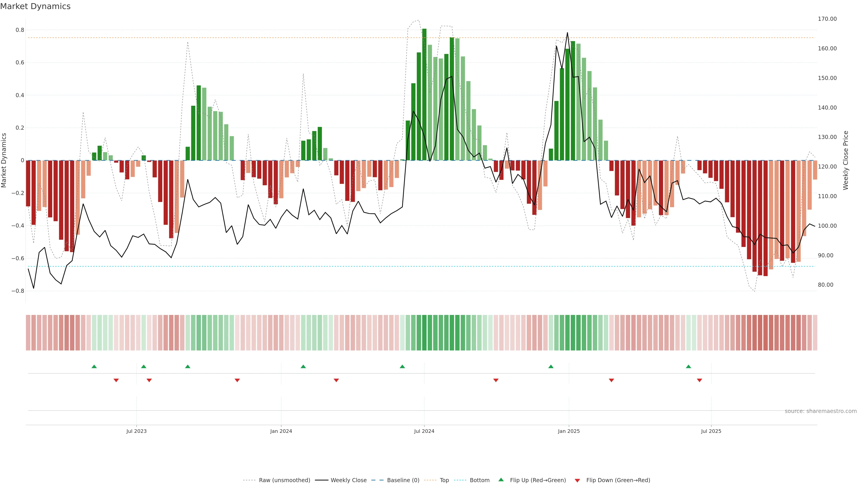Click the leftmost red flip-down triangle marker
The image size is (868, 488).
tap(116, 380)
